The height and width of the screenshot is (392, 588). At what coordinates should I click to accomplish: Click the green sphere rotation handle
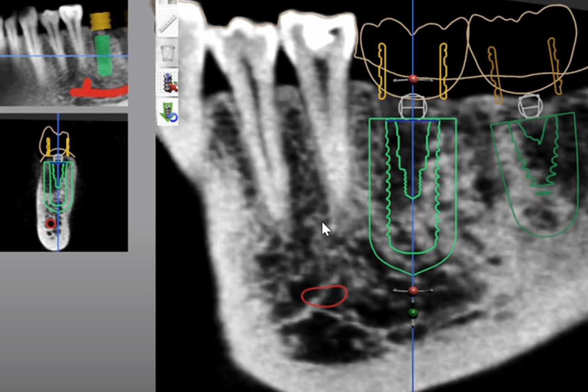413,313
